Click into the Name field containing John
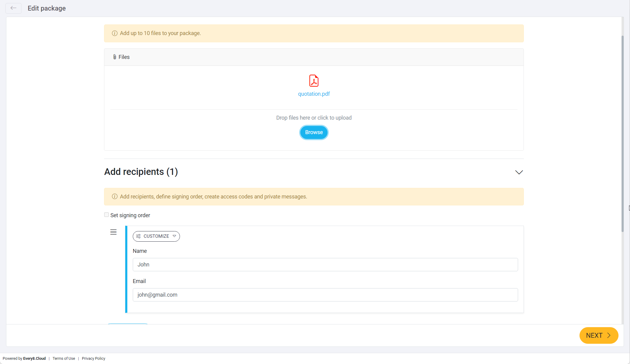630x364 pixels. pyautogui.click(x=325, y=265)
